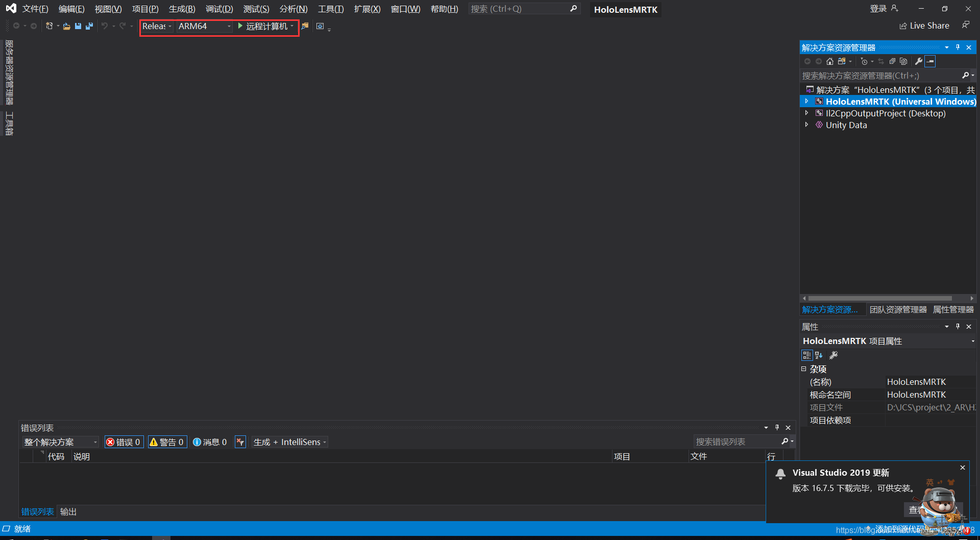Click the Save All toolbar icon
Screen dimensions: 980x540
[89, 26]
